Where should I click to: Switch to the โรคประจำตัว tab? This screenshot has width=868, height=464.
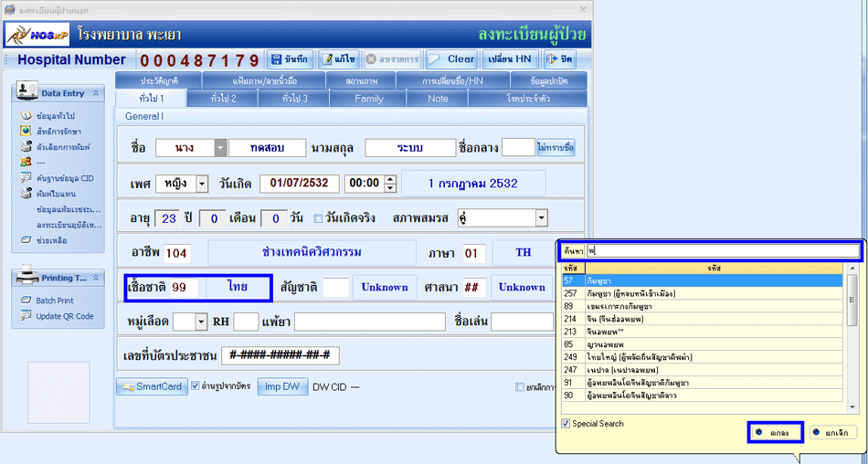click(x=528, y=99)
